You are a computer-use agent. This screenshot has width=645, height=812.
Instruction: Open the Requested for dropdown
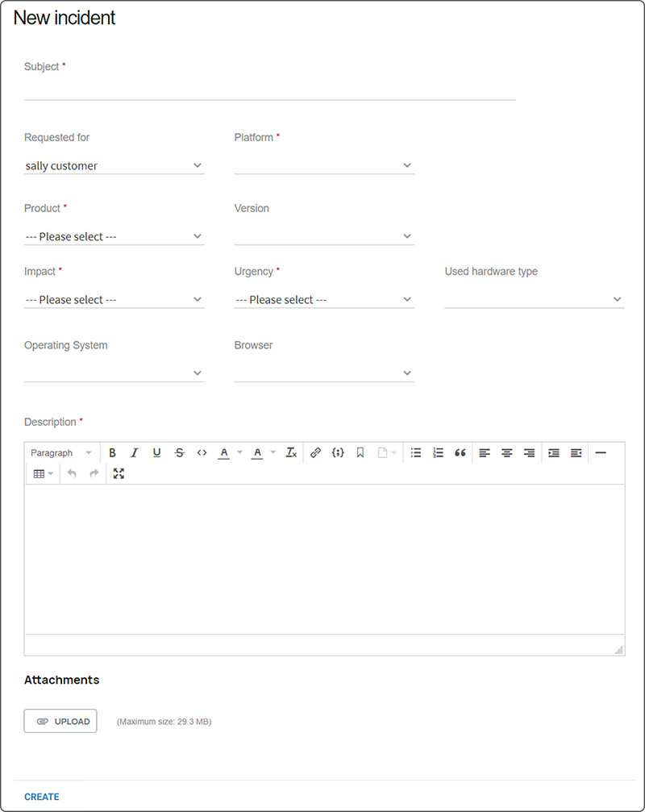point(114,166)
